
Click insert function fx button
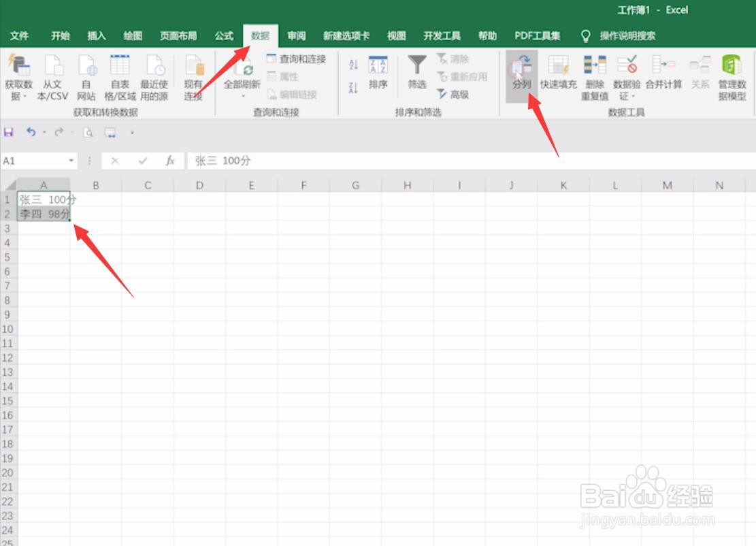click(x=169, y=161)
